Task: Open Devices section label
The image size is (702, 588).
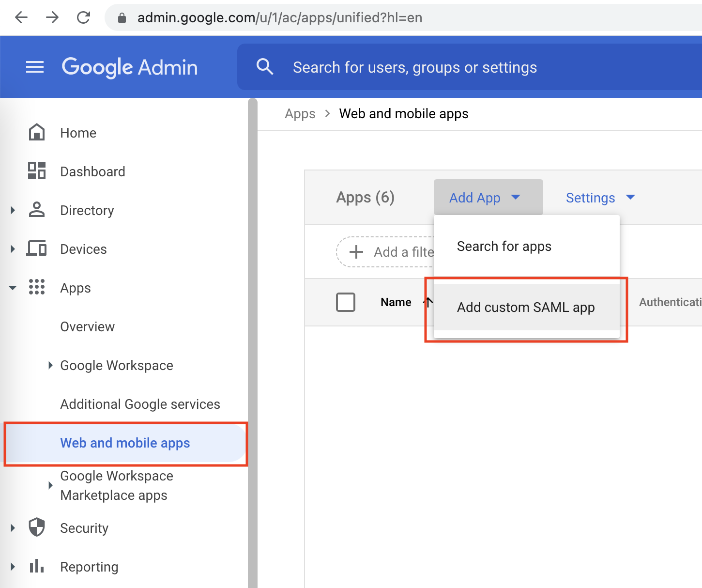Action: point(83,249)
